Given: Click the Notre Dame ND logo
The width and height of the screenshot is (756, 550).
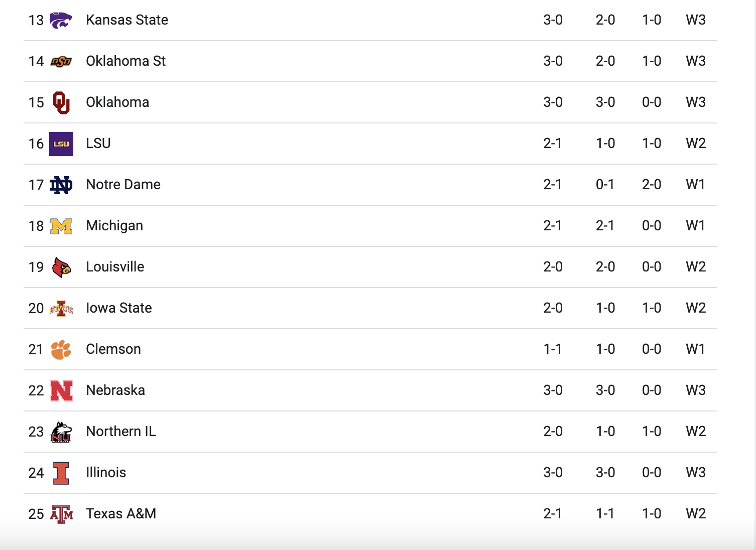Looking at the screenshot, I should tap(61, 185).
